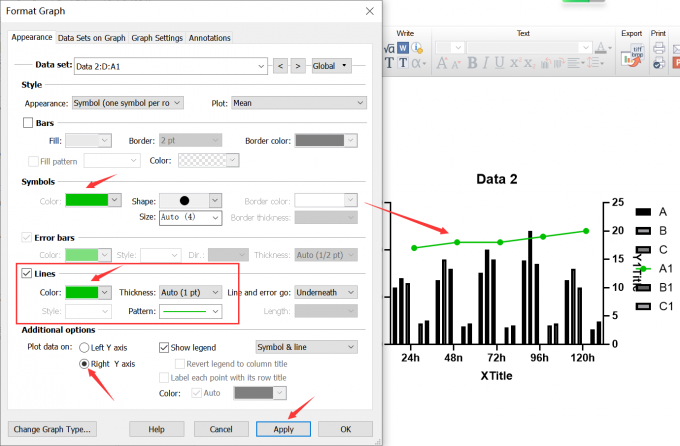Enable the Bars checkbox
Screen dimensions: 680x446
point(28,123)
